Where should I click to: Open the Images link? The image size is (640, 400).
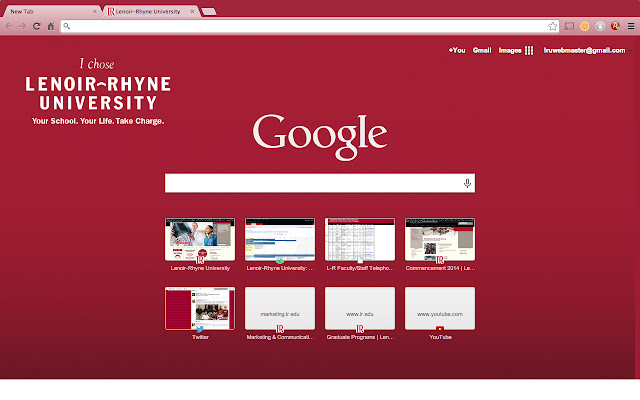pyautogui.click(x=510, y=50)
